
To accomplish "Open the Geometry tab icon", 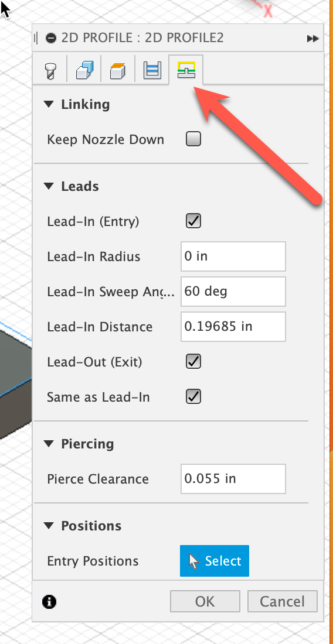I will pyautogui.click(x=84, y=70).
